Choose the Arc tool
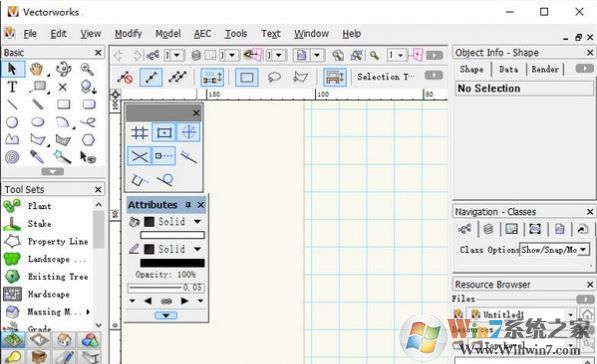597x364 pixels. tap(63, 122)
